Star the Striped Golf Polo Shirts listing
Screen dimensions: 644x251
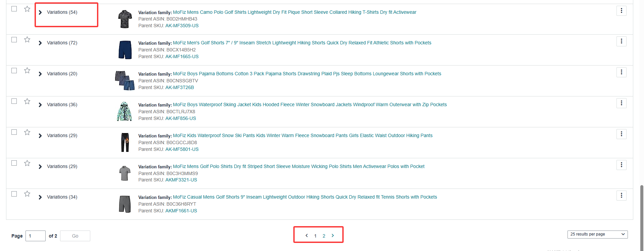[x=27, y=163]
